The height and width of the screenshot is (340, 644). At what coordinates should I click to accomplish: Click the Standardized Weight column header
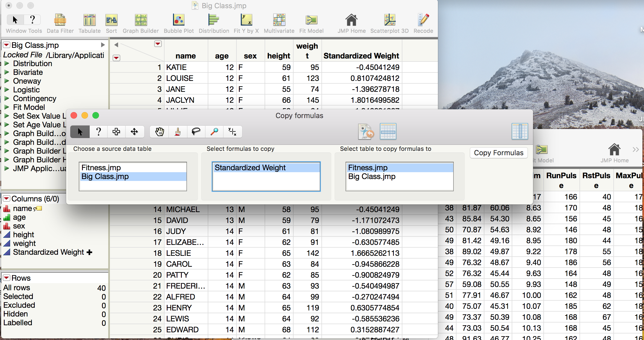361,56
